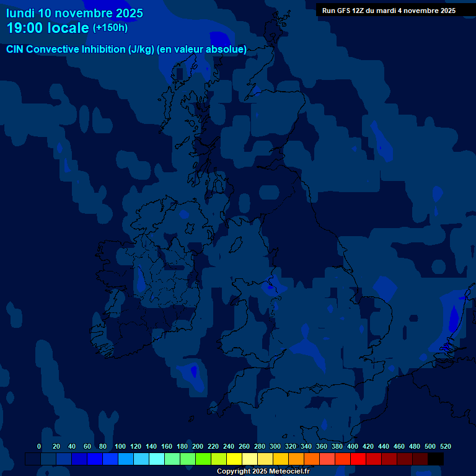This screenshot has width=476, height=476.
Task: Click the bright green legend swatch below 200
Action: [x=203, y=459]
